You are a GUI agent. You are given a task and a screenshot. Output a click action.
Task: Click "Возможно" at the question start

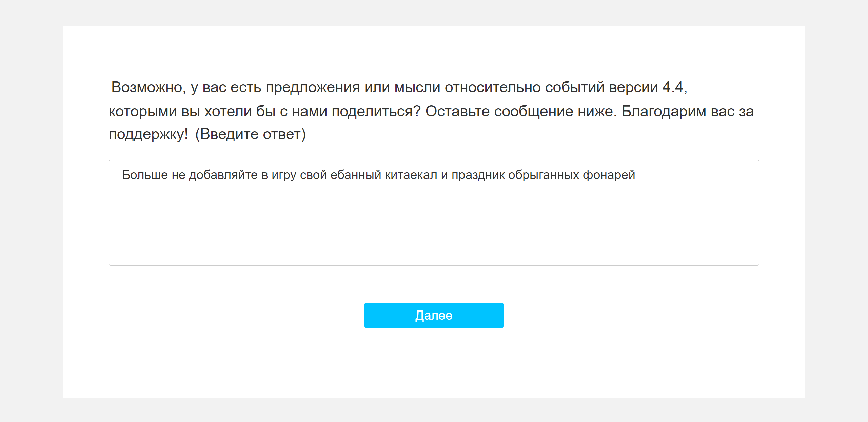(x=149, y=87)
